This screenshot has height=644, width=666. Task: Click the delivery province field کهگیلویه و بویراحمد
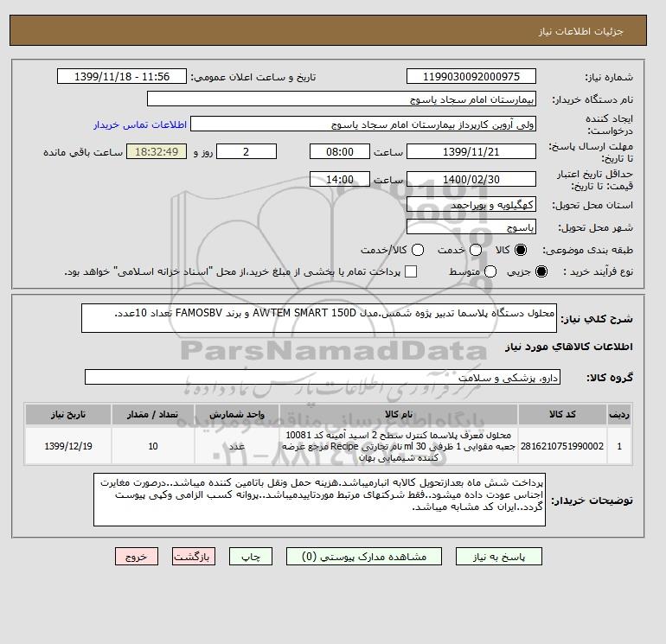pyautogui.click(x=471, y=205)
